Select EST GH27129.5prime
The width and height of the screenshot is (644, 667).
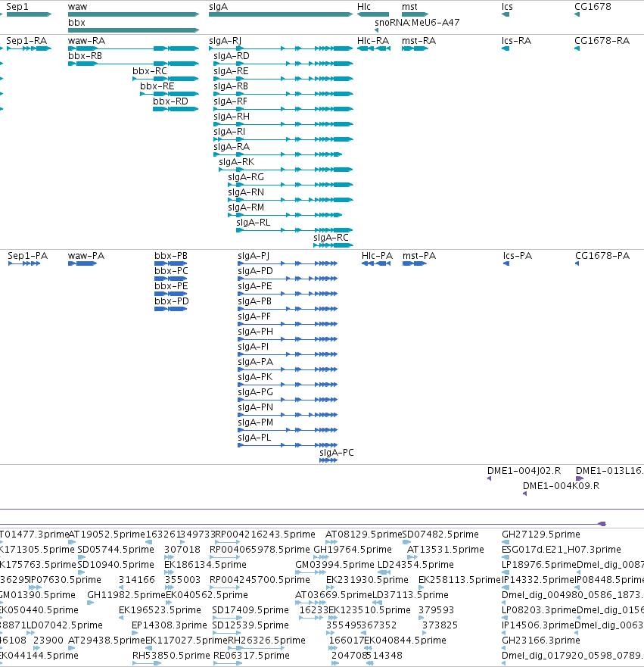[506, 542]
